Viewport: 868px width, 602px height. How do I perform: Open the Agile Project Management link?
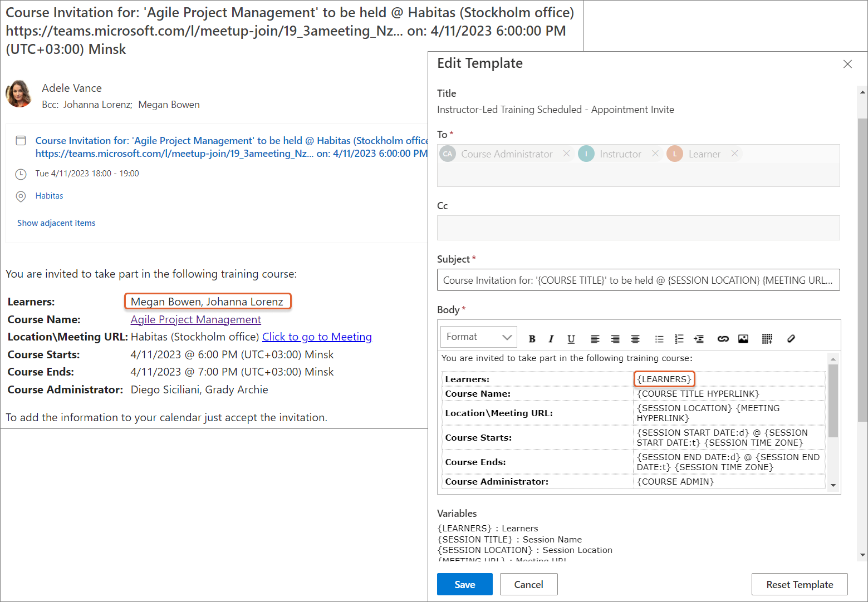[195, 319]
